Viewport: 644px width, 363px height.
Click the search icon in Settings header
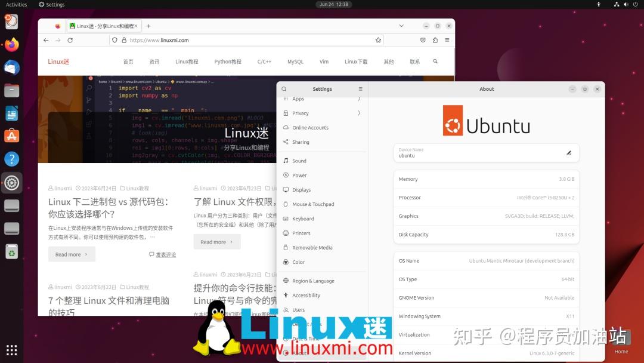(284, 88)
